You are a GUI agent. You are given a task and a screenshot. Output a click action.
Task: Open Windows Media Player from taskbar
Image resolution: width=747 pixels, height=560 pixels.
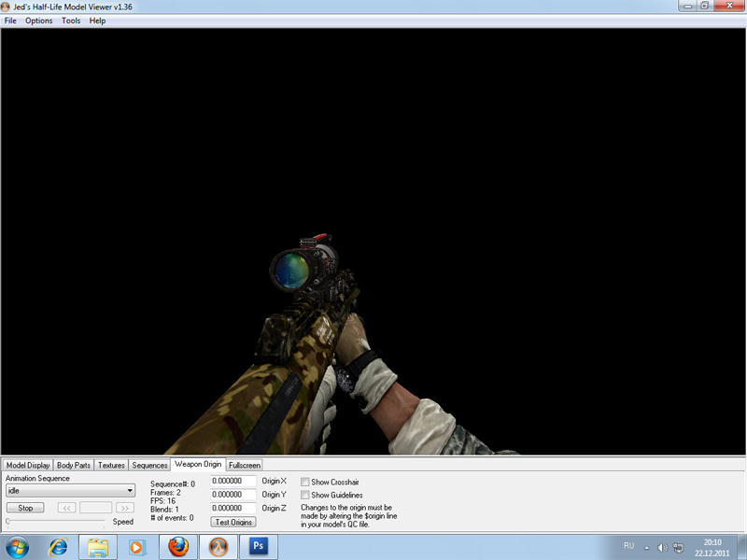point(137,548)
